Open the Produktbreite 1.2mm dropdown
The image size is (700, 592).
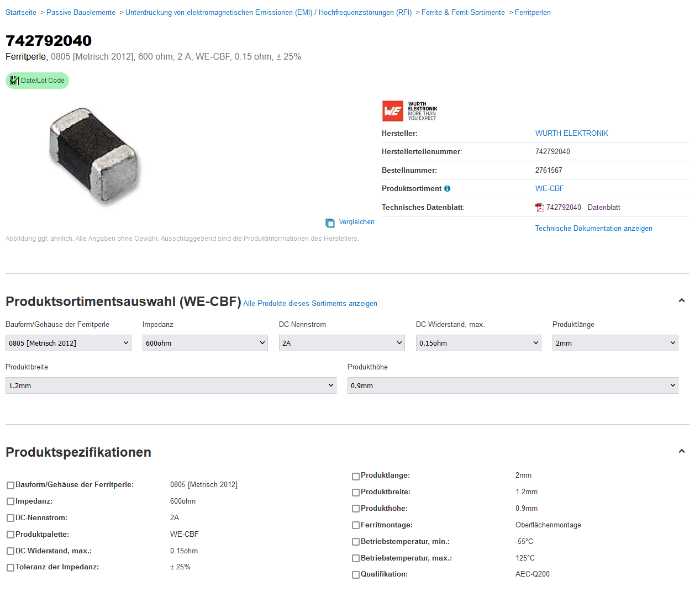[x=171, y=385]
